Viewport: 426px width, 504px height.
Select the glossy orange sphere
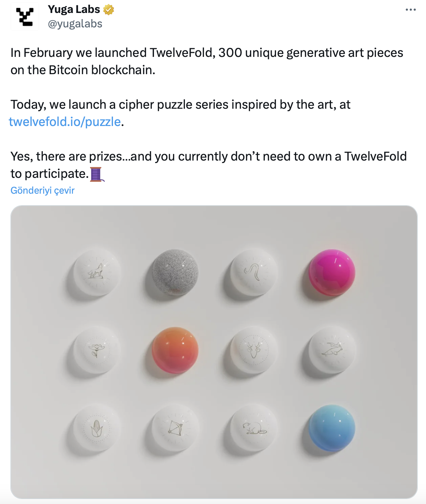tap(175, 350)
